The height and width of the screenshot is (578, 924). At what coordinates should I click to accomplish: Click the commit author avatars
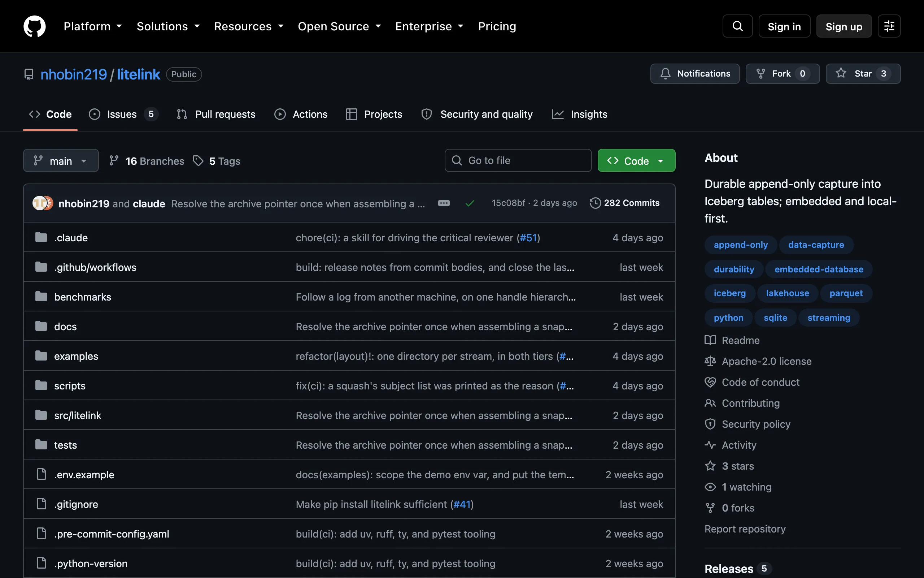[42, 203]
